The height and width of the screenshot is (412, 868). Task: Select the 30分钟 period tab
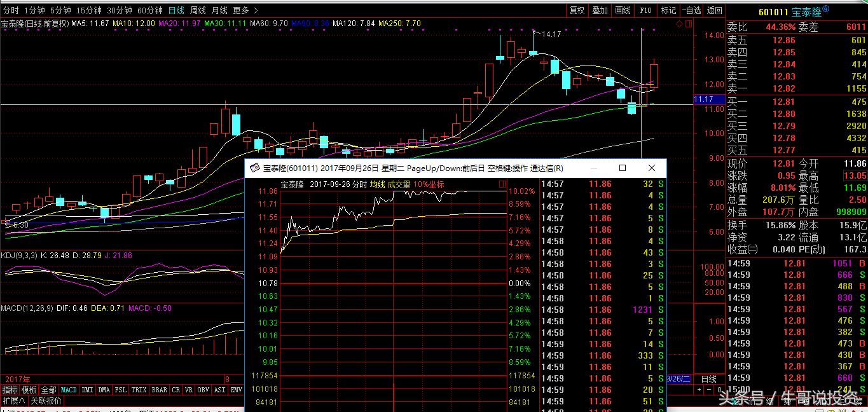coord(119,10)
